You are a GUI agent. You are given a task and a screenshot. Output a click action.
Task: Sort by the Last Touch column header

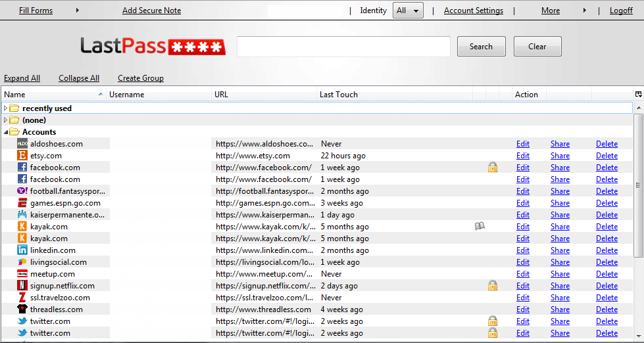point(394,95)
